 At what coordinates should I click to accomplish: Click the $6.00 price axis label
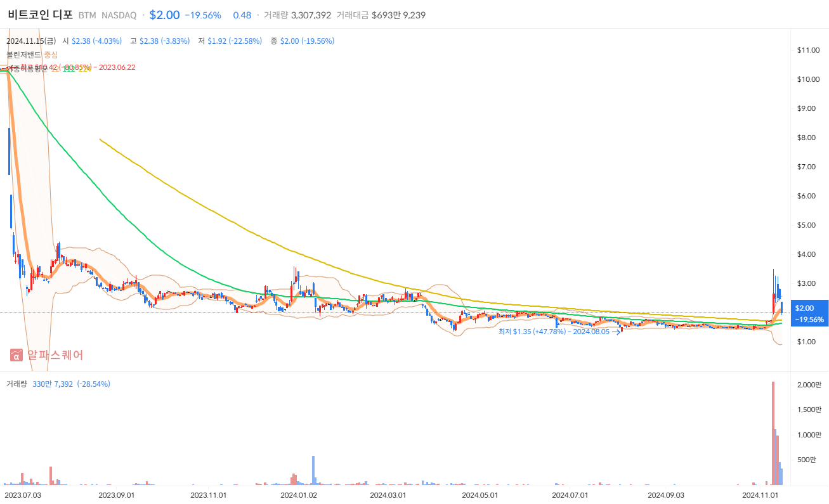pos(806,196)
